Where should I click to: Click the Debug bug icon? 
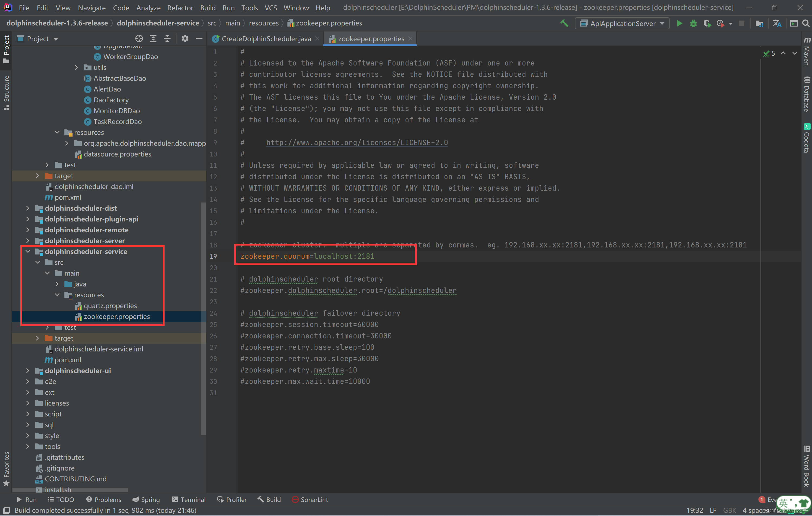(x=693, y=23)
